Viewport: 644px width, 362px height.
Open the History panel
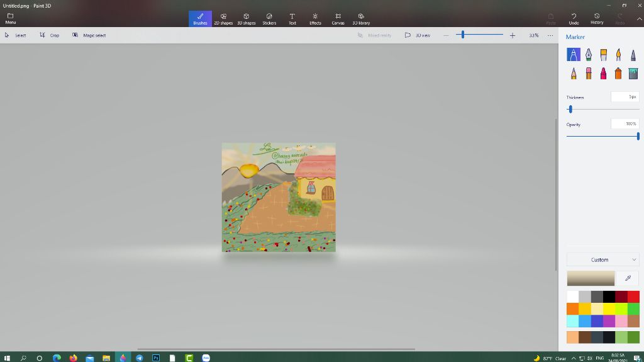597,19
